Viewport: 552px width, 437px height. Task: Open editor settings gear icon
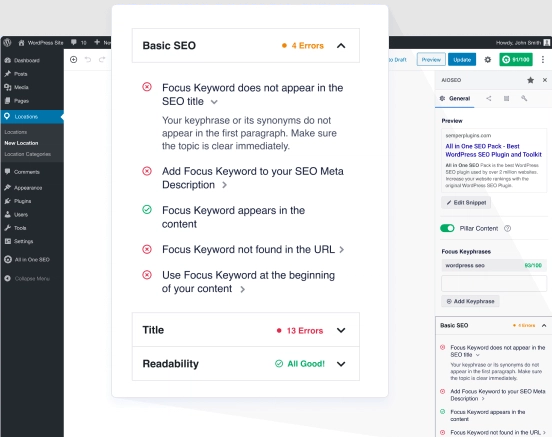point(488,60)
